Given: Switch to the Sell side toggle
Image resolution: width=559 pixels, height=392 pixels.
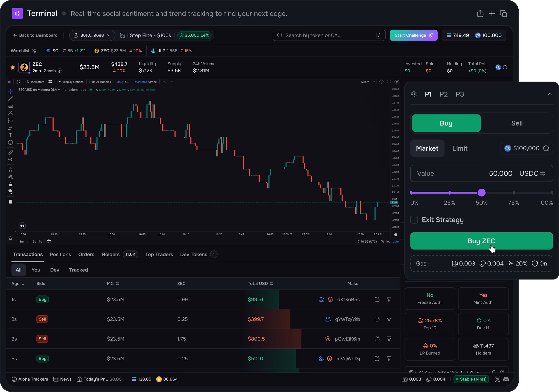Looking at the screenshot, I should (517, 123).
